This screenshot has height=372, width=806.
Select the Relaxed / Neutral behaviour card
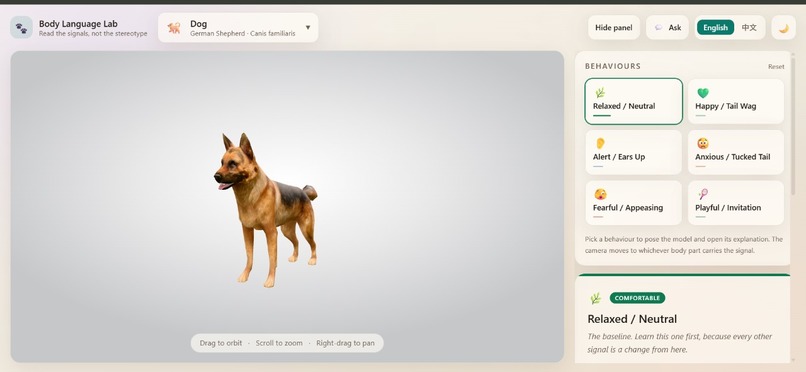(x=633, y=101)
